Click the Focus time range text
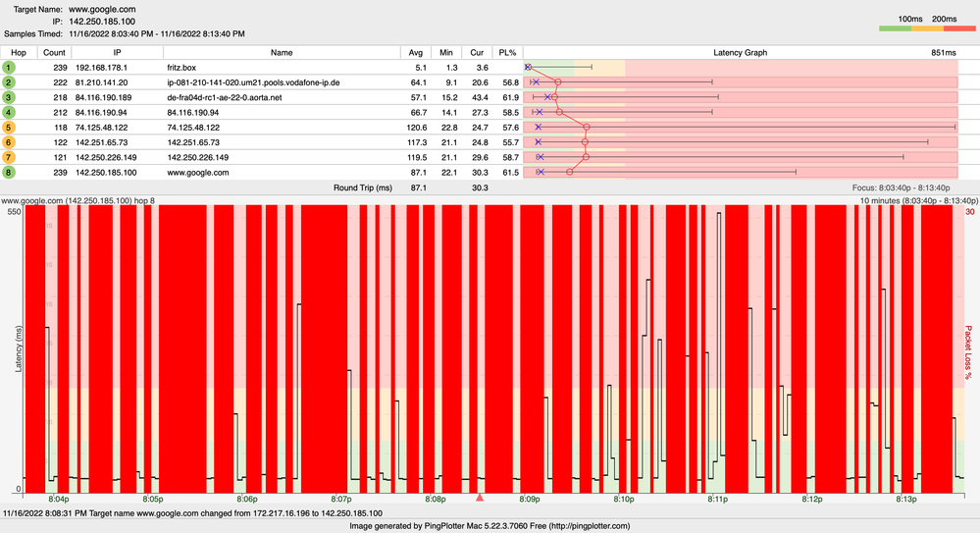Screen dimensions: 980x533 901,187
